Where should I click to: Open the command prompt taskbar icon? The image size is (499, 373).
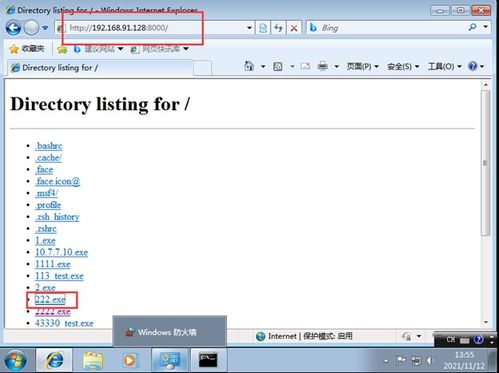click(x=208, y=360)
